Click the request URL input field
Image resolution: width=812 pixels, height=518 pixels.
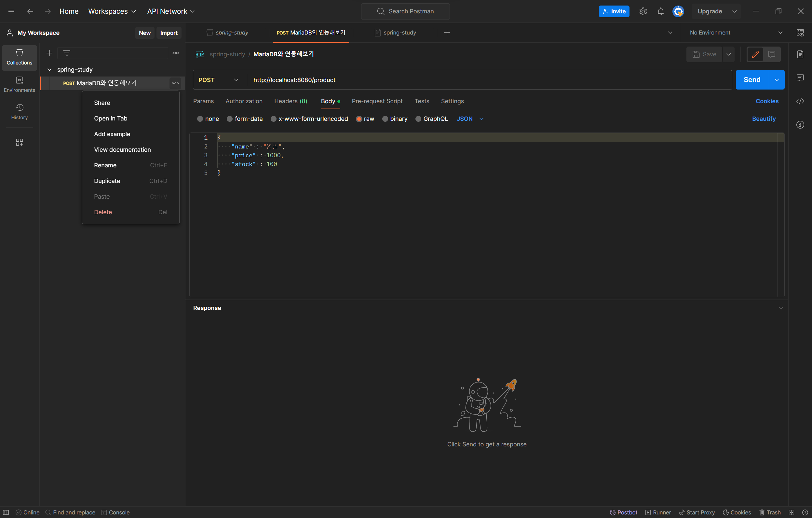(x=472, y=80)
